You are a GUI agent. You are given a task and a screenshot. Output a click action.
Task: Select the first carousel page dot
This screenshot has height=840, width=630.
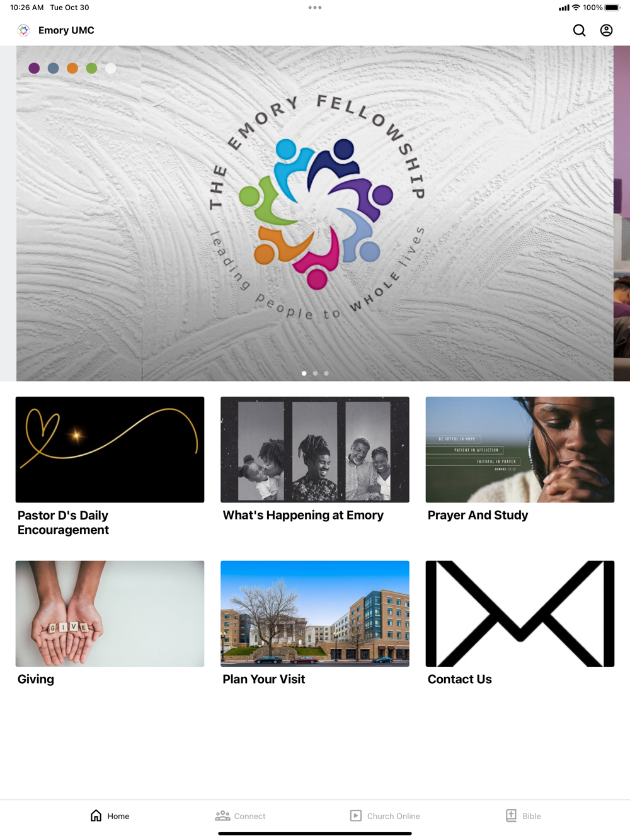[304, 373]
